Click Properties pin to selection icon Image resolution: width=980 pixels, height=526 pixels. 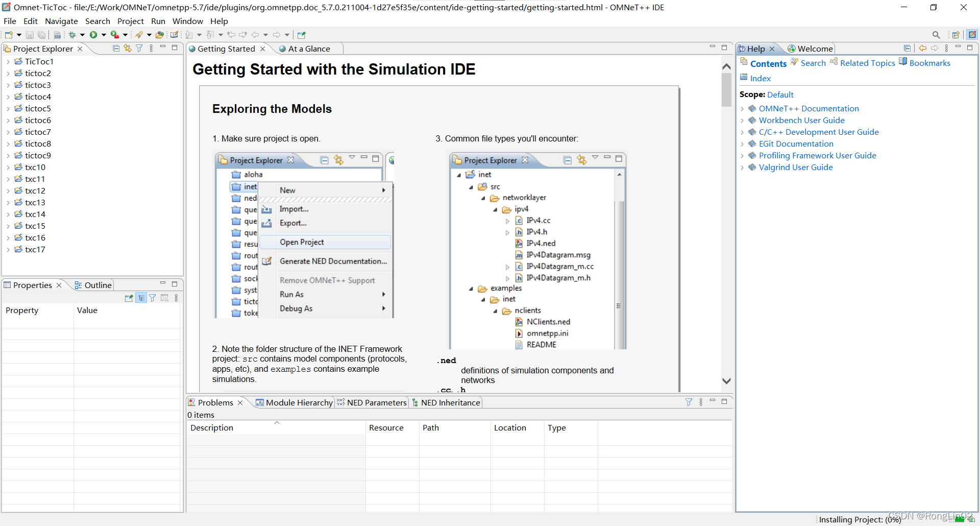point(129,298)
